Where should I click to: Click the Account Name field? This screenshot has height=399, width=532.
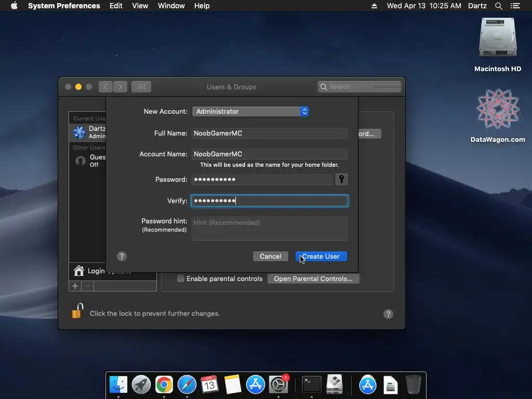[270, 154]
